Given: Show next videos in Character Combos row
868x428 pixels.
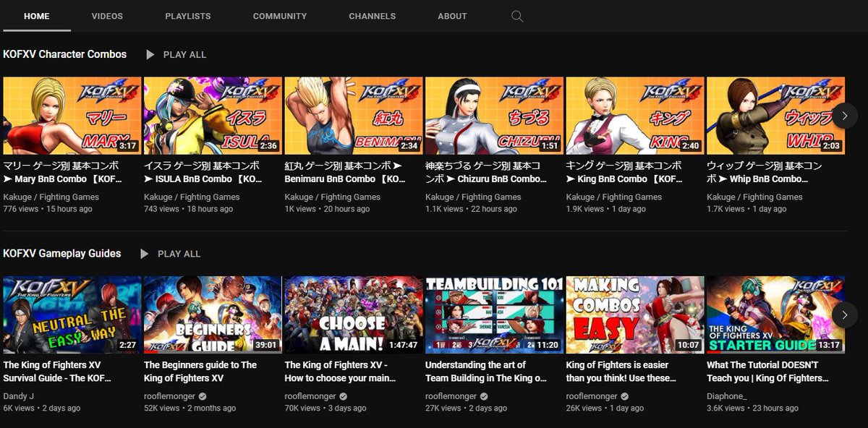Looking at the screenshot, I should pyautogui.click(x=845, y=116).
